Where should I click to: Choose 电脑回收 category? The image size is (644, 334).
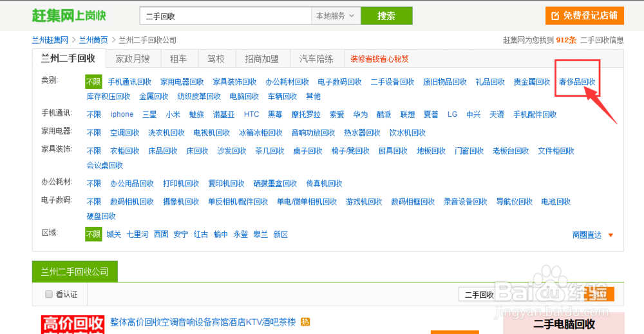(244, 97)
